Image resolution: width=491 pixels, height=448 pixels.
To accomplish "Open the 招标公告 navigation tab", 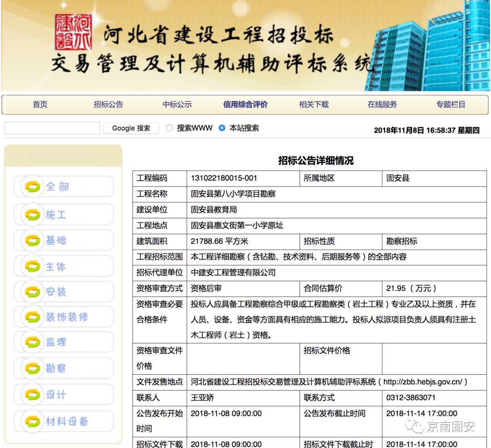I will click(x=108, y=104).
